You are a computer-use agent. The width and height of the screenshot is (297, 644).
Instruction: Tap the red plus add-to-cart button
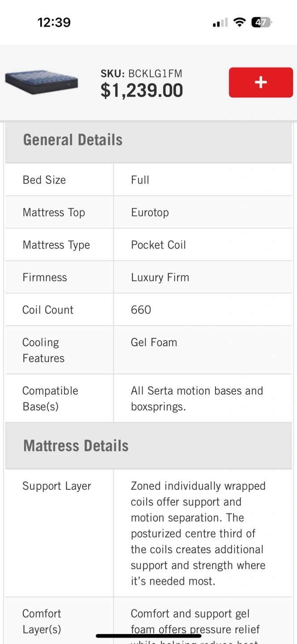(261, 82)
